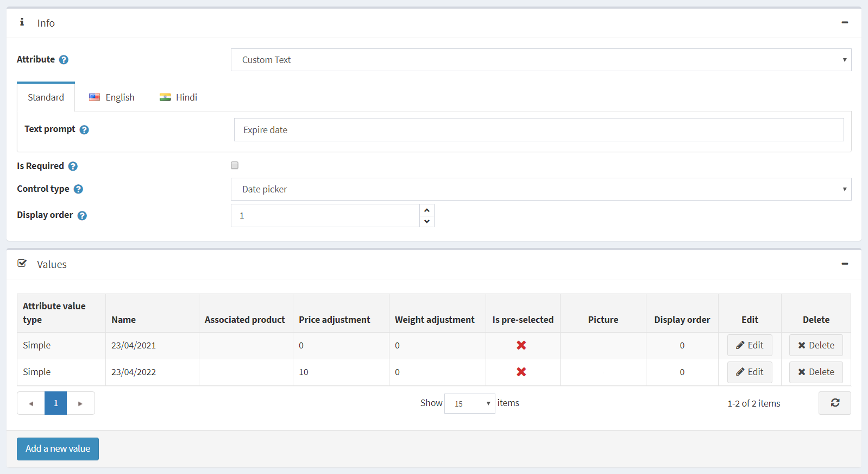Collapse the Info panel with the minus icon
868x474 pixels.
(845, 22)
